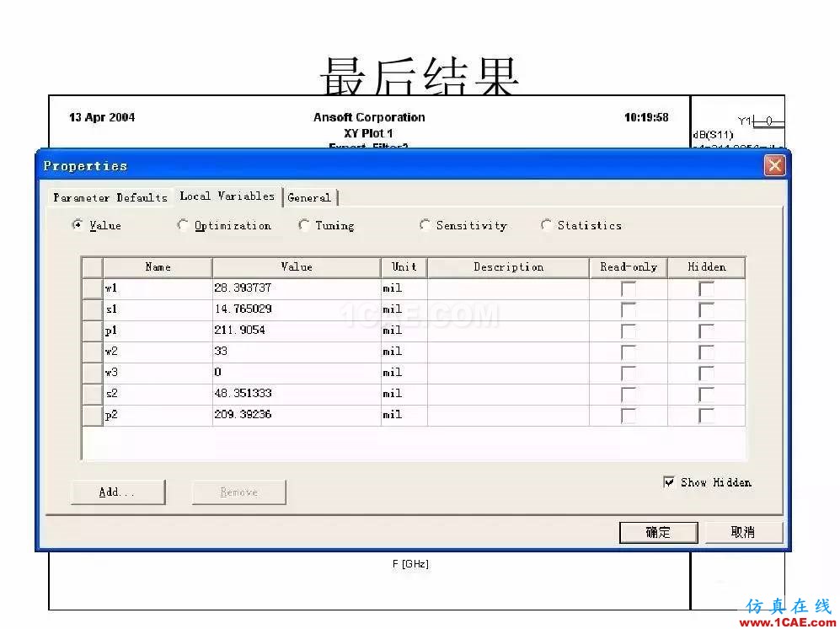Click the w1 name cell
840x629 pixels.
point(158,288)
